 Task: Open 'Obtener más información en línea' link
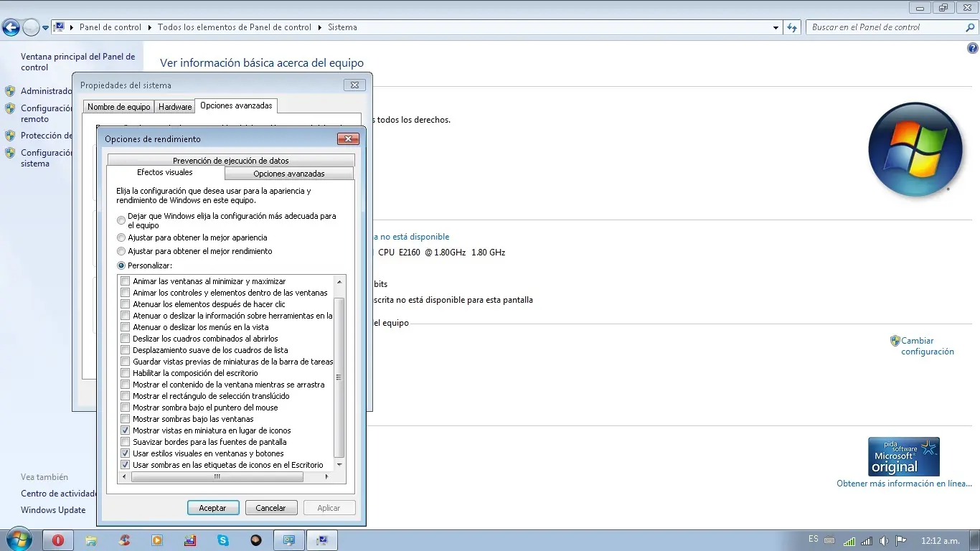pyautogui.click(x=904, y=484)
